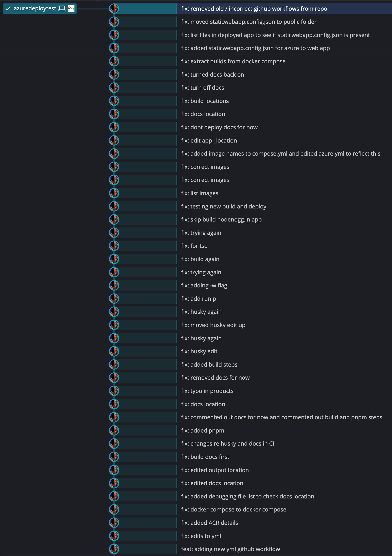This screenshot has width=392, height=556.
Task: Select commit 'fix: docker-compose to docker compose'
Action: [x=233, y=509]
